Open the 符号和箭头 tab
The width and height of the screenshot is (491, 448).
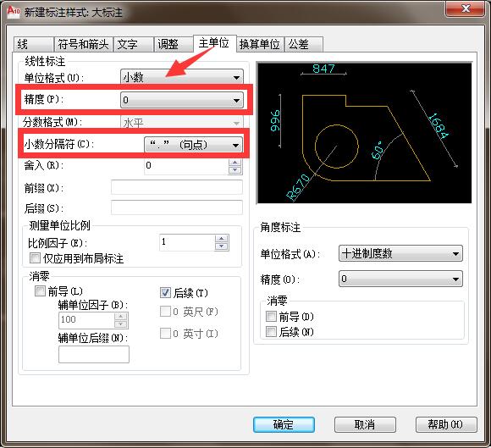[83, 44]
